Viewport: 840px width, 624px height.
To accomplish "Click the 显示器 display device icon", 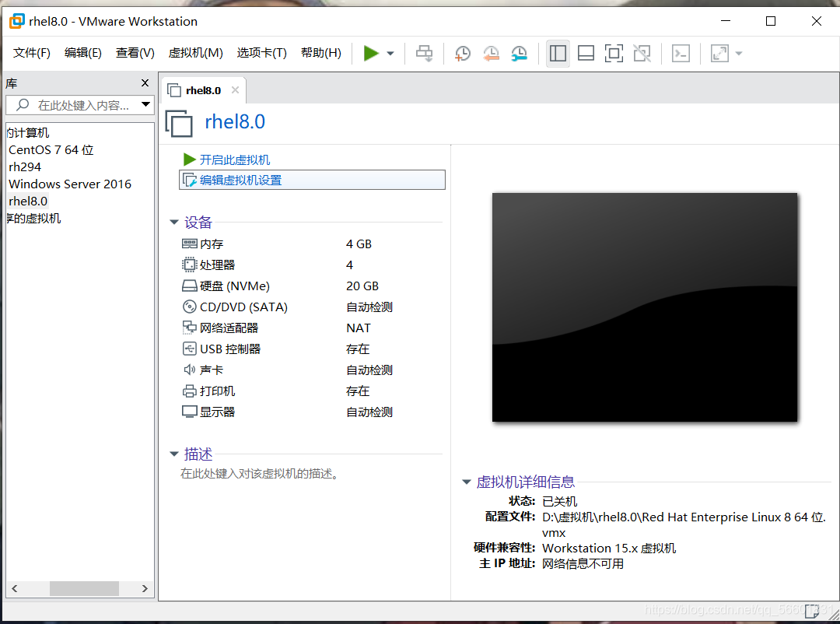I will 190,412.
